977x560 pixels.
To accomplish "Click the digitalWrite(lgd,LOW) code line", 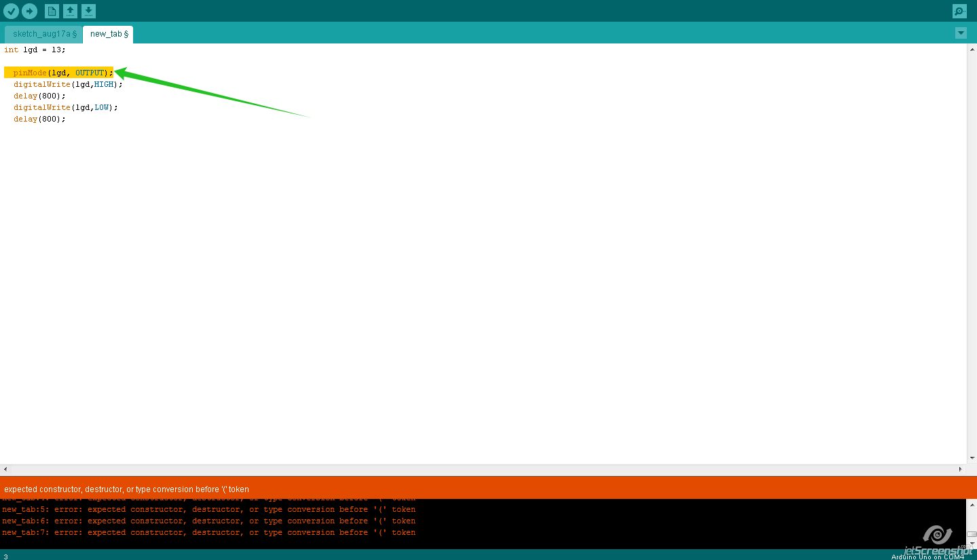I will (65, 107).
